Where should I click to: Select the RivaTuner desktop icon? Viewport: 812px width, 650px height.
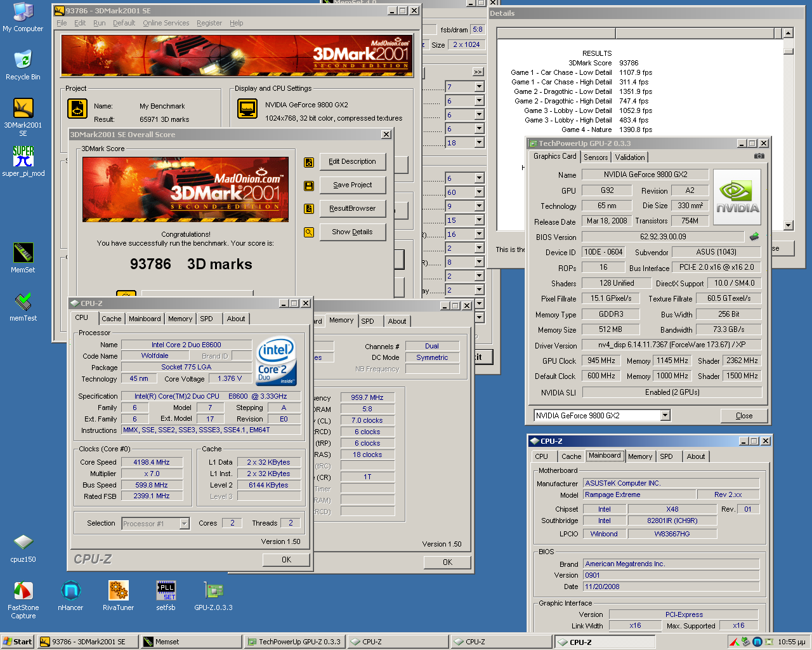118,591
